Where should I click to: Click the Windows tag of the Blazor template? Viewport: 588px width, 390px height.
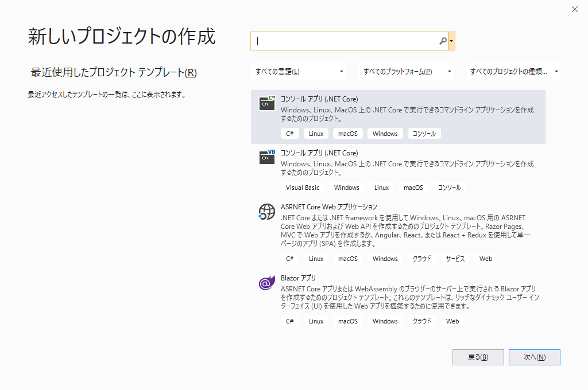click(385, 321)
